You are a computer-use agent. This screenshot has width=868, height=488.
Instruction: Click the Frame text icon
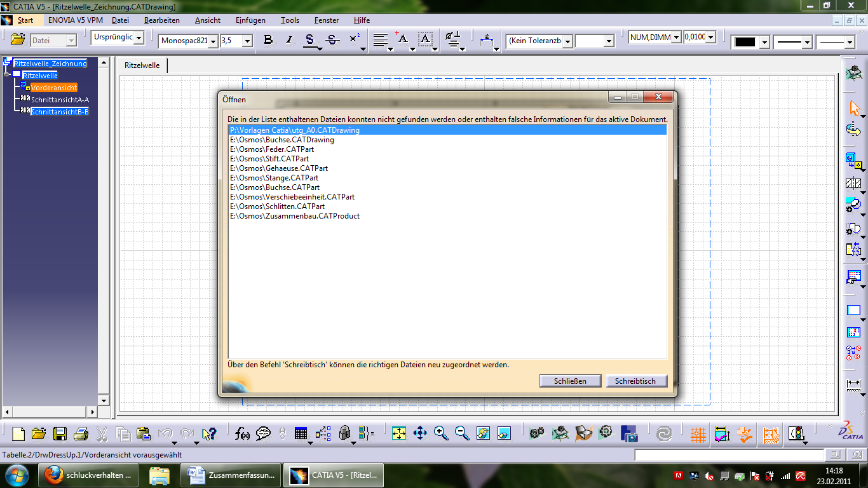(425, 39)
